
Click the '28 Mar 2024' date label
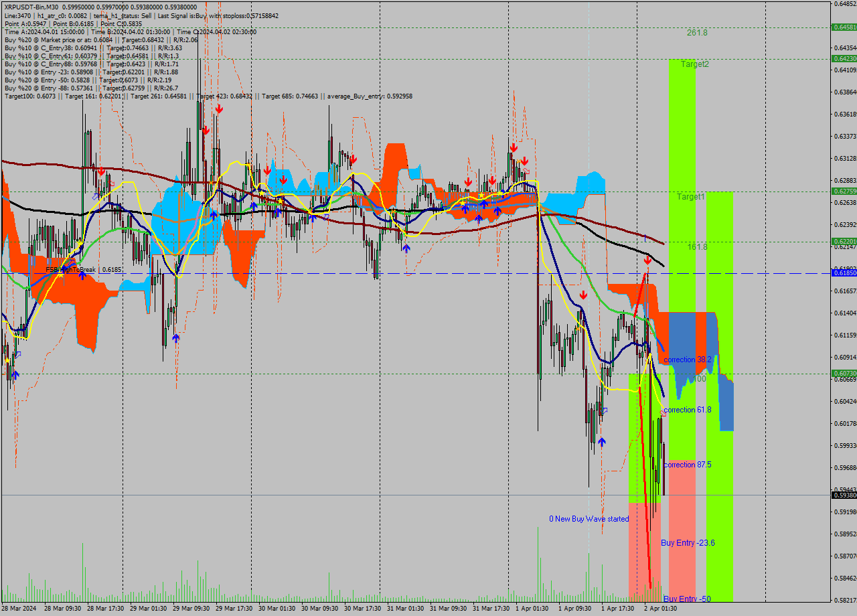(19, 609)
